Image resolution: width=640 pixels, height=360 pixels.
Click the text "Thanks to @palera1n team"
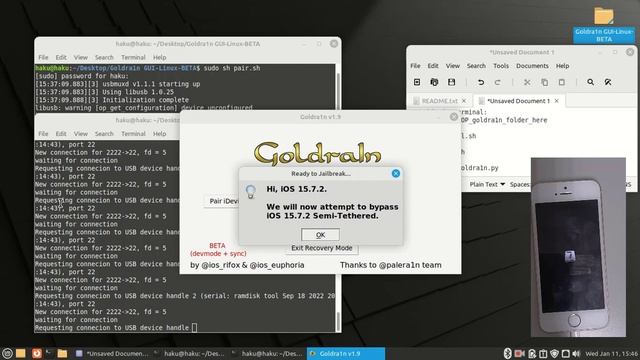pos(391,265)
